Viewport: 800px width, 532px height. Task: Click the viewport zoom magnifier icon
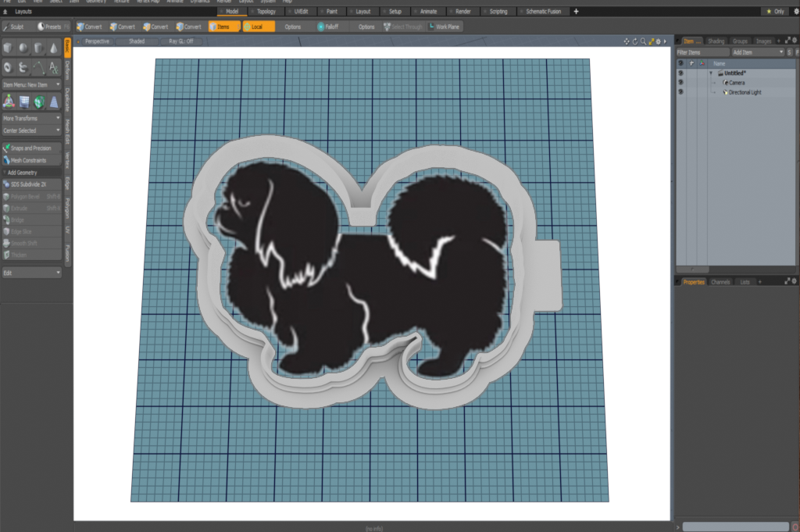click(x=643, y=41)
